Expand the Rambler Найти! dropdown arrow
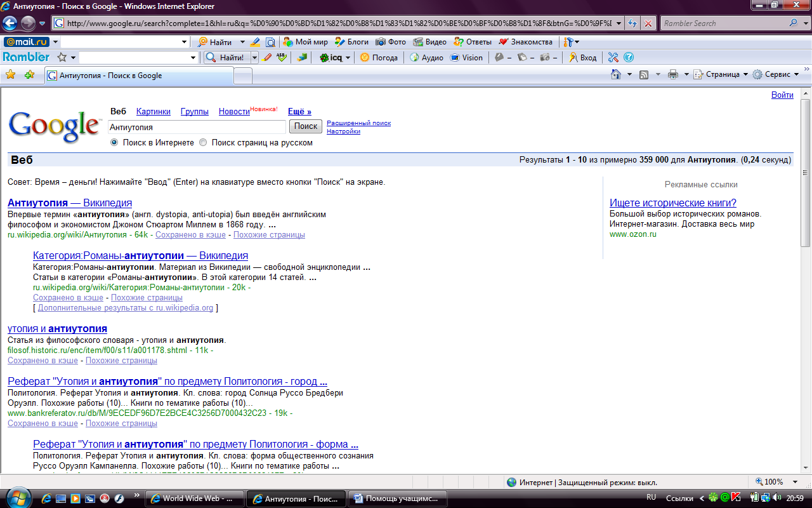Image resolution: width=812 pixels, height=508 pixels. [x=255, y=57]
